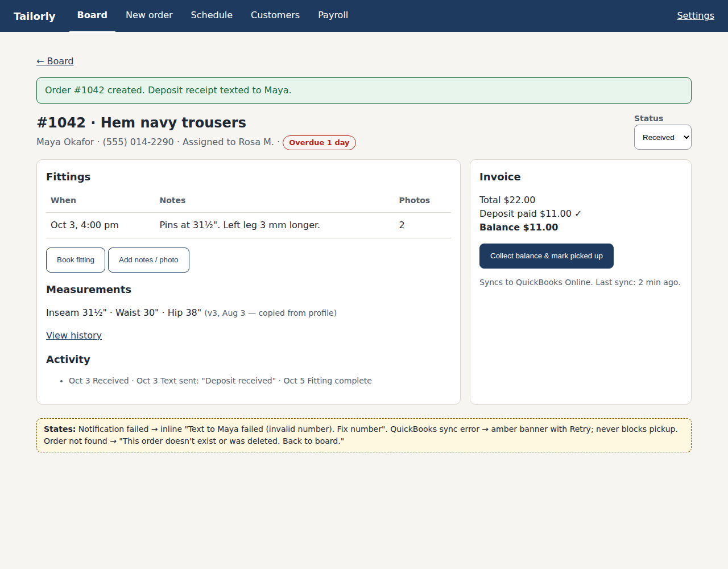Viewport: 728px width, 569px height.
Task: Return via the ← Board link
Action: [x=55, y=61]
